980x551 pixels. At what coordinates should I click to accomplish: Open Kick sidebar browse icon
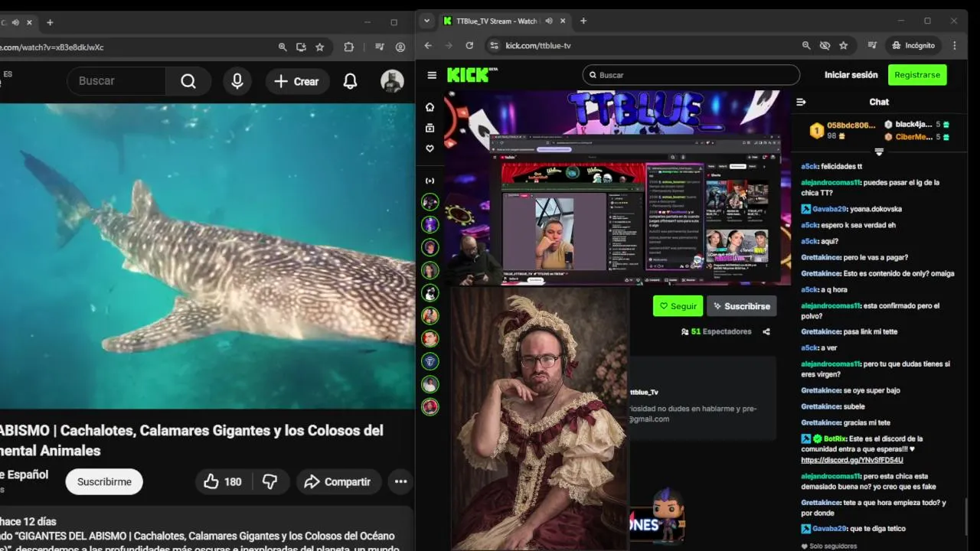coord(430,128)
